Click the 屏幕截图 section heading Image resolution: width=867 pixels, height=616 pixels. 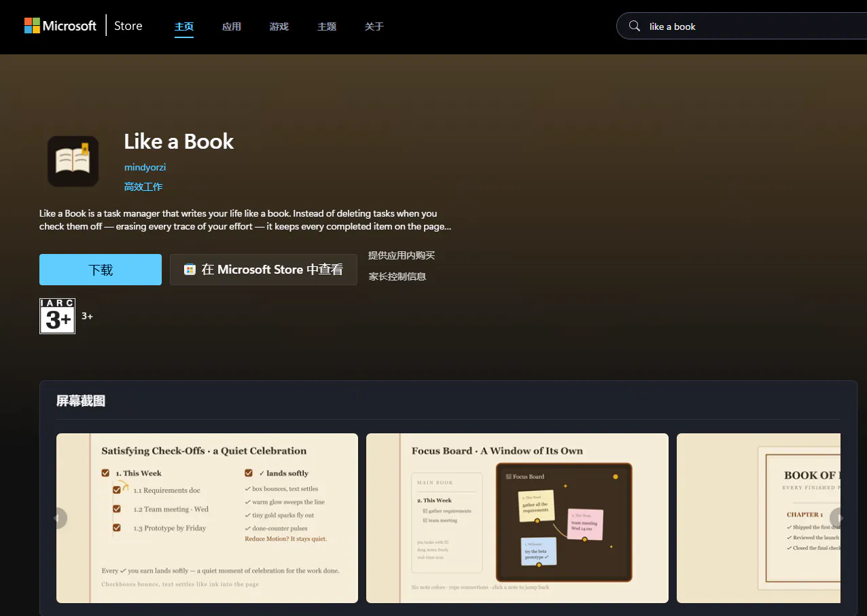coord(81,401)
